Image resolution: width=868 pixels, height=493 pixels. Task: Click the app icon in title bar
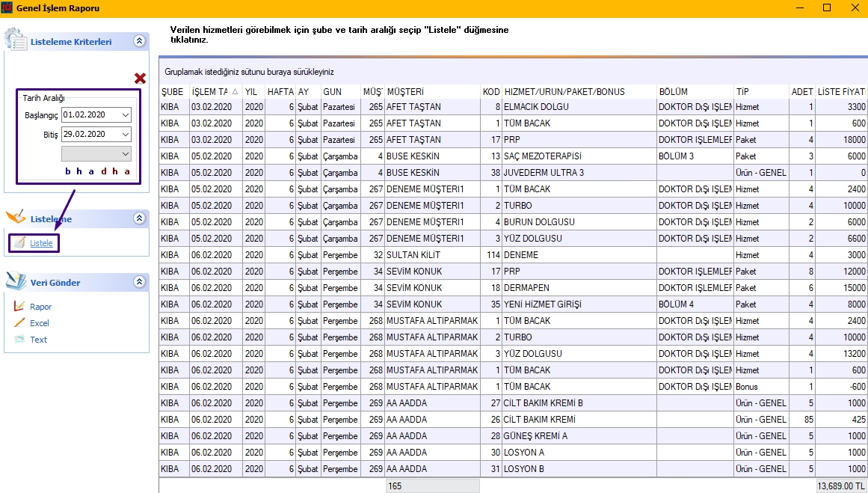tap(7, 8)
